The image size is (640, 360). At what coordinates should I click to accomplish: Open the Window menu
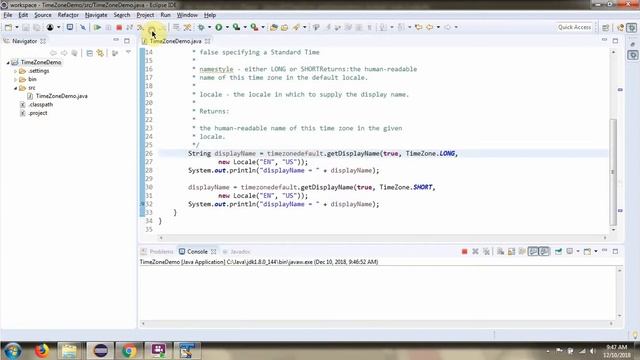(187, 15)
